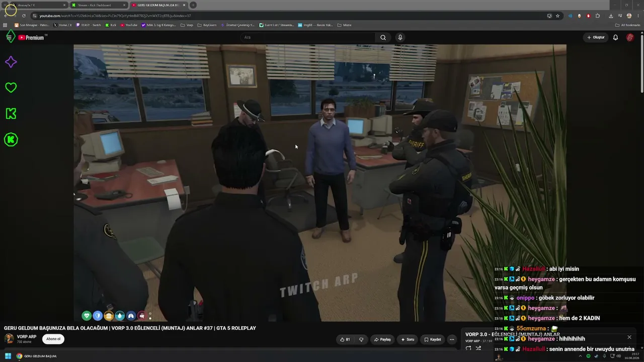Open Chrome extensions puzzle icon

(x=598, y=16)
